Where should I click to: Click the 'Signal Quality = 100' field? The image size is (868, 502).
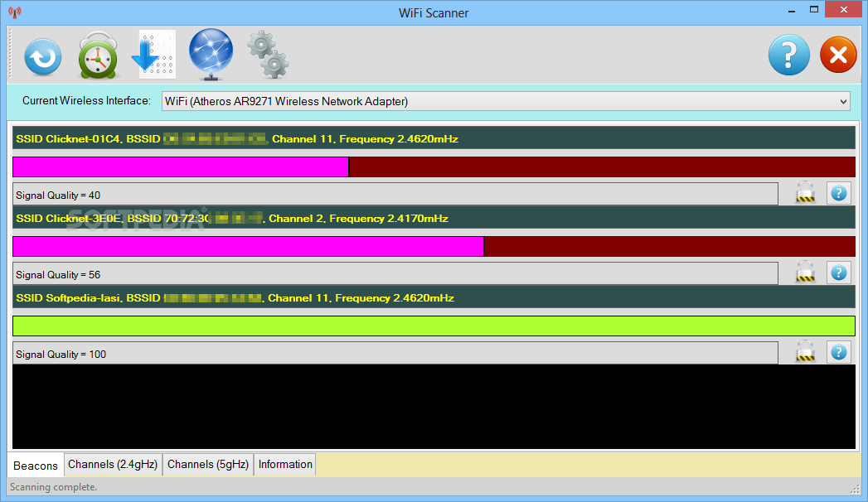[x=395, y=354]
